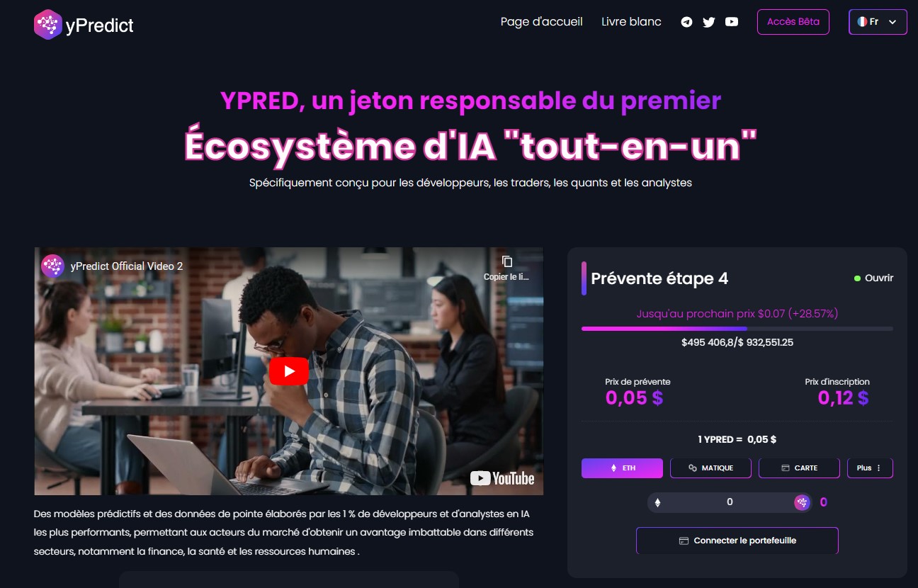918x588 pixels.
Task: Click the Copier le lien copy icon
Action: tap(506, 261)
